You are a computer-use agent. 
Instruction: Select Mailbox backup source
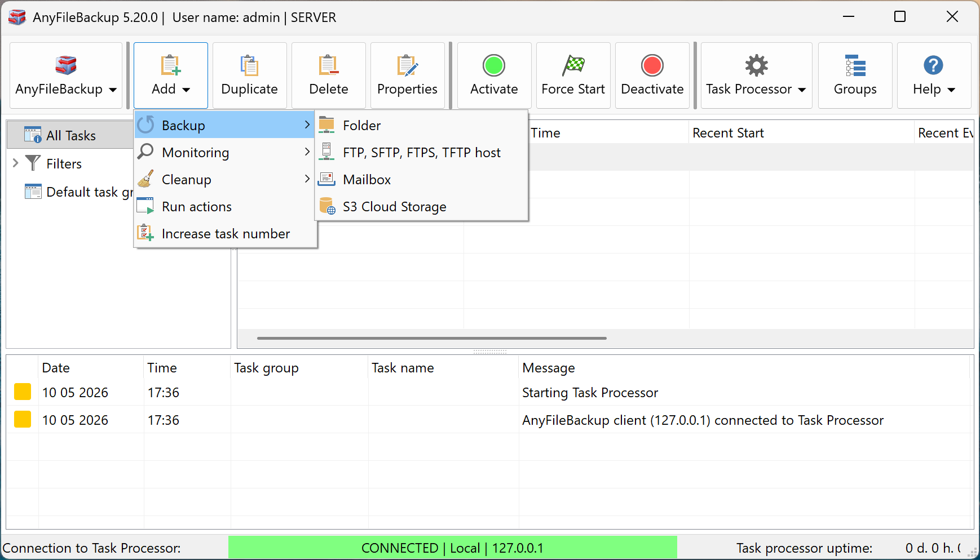(421, 179)
